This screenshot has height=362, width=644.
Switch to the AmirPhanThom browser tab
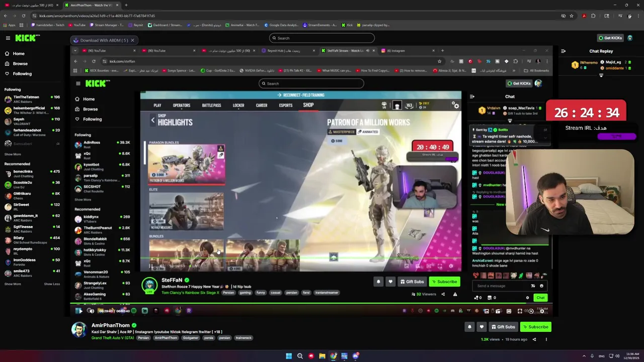pyautogui.click(x=91, y=5)
